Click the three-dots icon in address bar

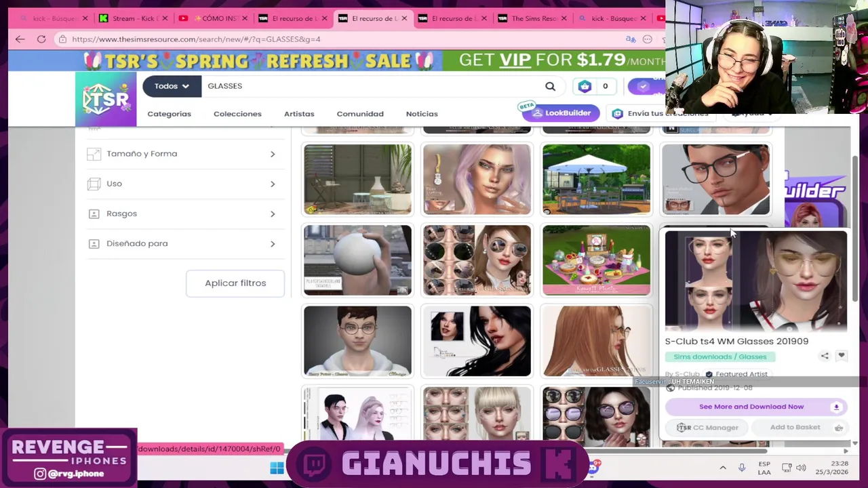click(x=648, y=39)
